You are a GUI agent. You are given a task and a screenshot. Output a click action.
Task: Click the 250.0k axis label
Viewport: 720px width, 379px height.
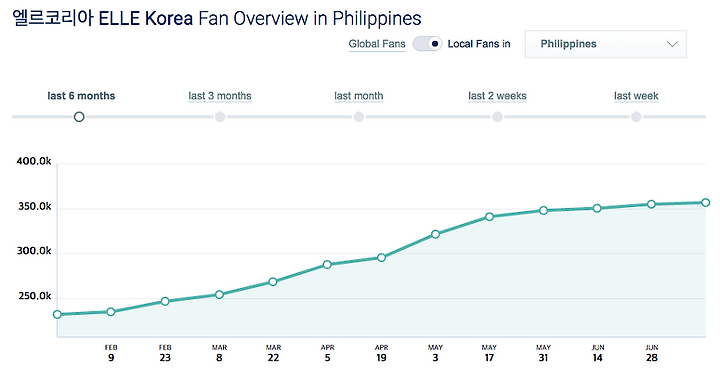(x=34, y=296)
